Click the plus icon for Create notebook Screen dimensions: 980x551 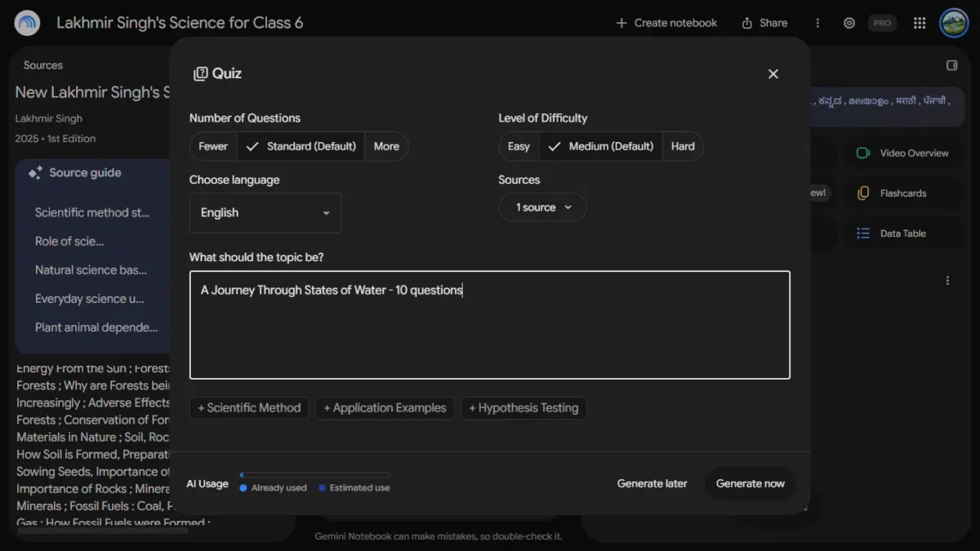622,23
